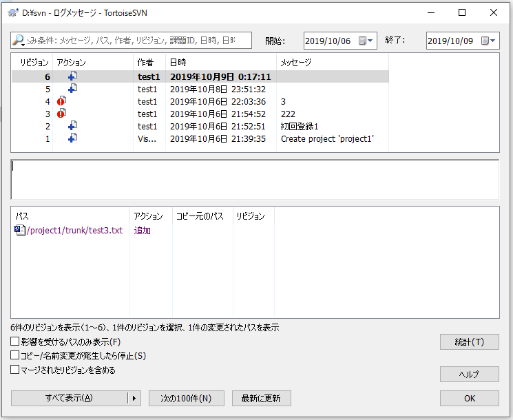
Task: Click the TortoiseSVN turtle icon in title bar
Action: tap(13, 13)
